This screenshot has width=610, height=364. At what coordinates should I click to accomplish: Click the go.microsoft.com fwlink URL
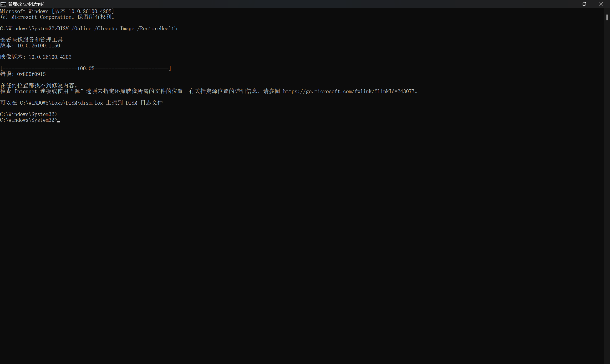[x=348, y=91]
